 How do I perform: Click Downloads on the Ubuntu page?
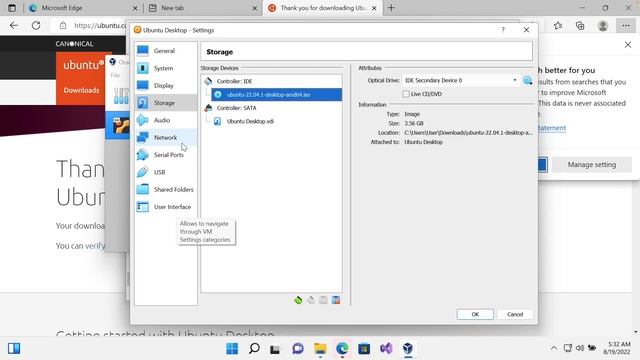[81, 90]
